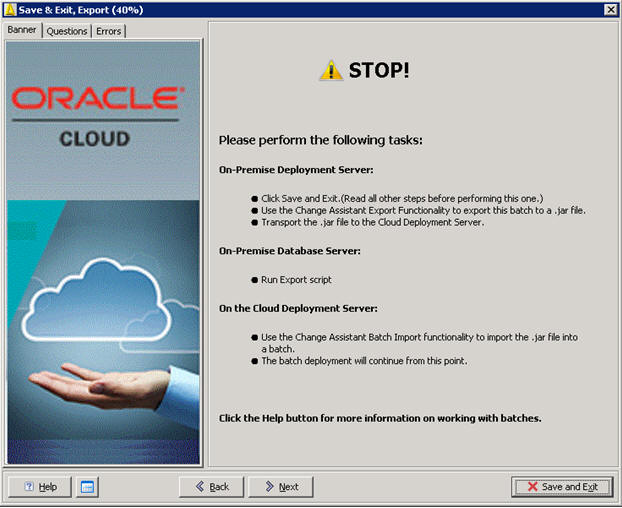Click the title bar application icon
The width and height of the screenshot is (622, 508).
(x=10, y=10)
